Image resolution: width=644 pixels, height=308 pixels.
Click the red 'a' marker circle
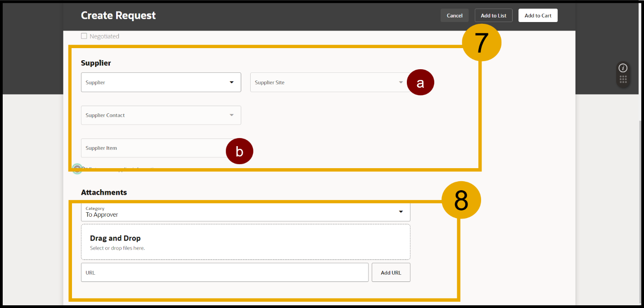pos(420,83)
